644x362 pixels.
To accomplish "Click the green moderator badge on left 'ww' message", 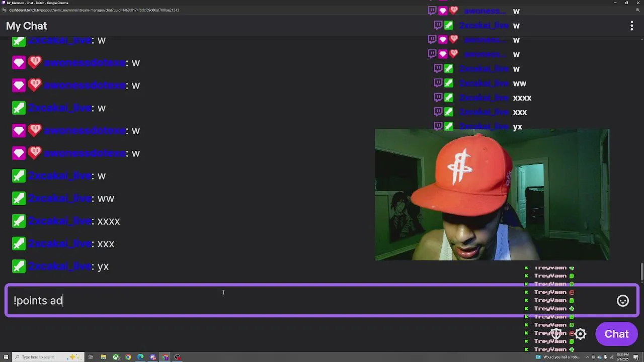I will pos(19,198).
